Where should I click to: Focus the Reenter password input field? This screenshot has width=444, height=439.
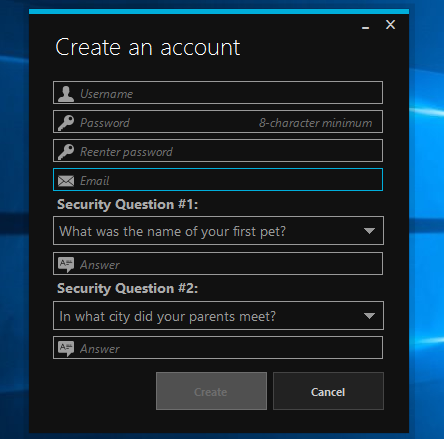218,151
